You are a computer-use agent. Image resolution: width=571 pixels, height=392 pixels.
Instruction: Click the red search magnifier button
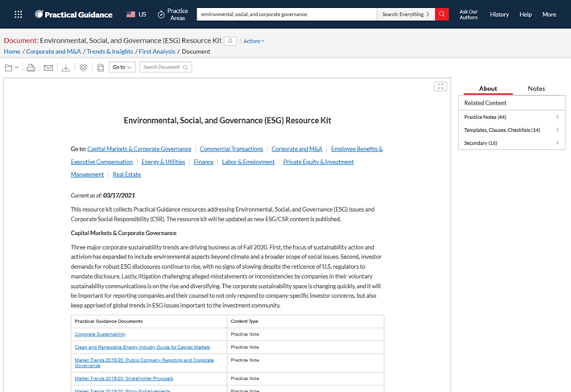coord(441,14)
